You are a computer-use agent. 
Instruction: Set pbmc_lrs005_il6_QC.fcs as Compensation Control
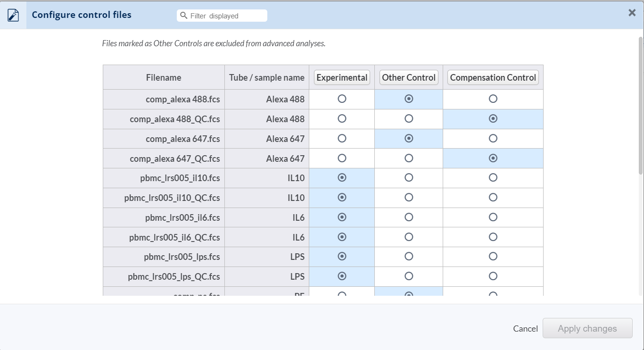coord(493,237)
